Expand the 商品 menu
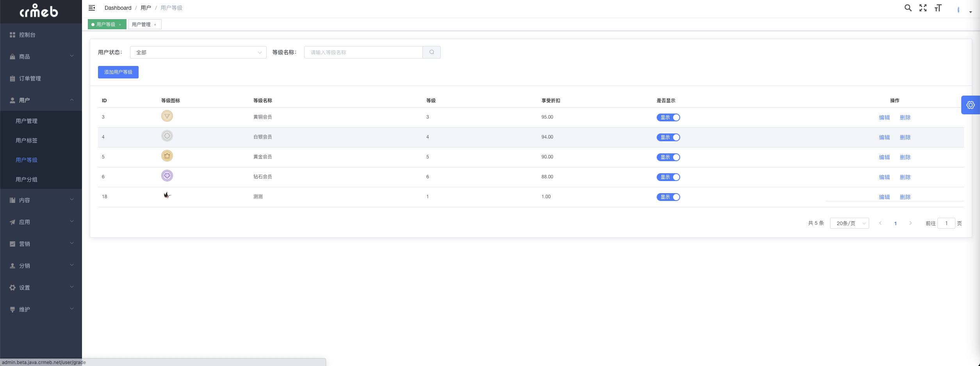This screenshot has height=366, width=980. (72, 56)
